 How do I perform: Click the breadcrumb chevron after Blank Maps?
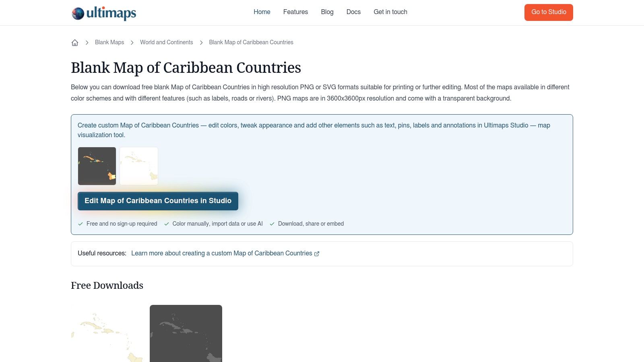pos(132,42)
